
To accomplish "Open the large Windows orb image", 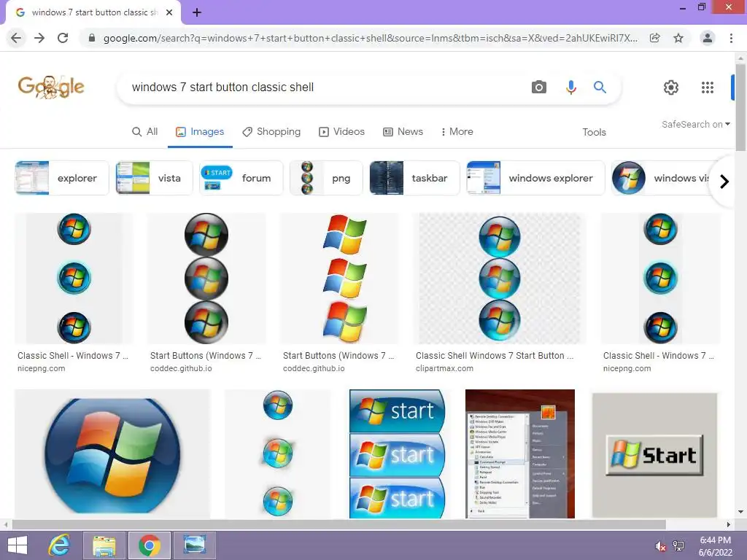I will (x=112, y=454).
